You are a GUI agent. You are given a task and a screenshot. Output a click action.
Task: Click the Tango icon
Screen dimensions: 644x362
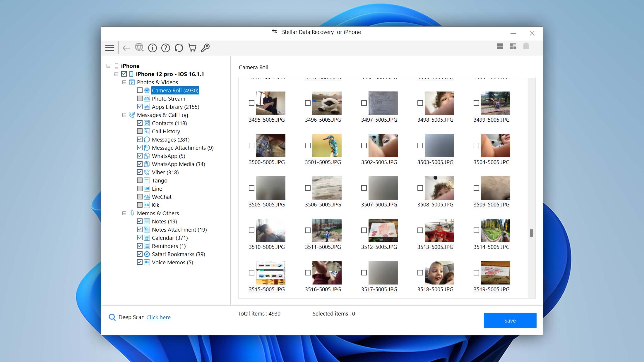point(147,180)
